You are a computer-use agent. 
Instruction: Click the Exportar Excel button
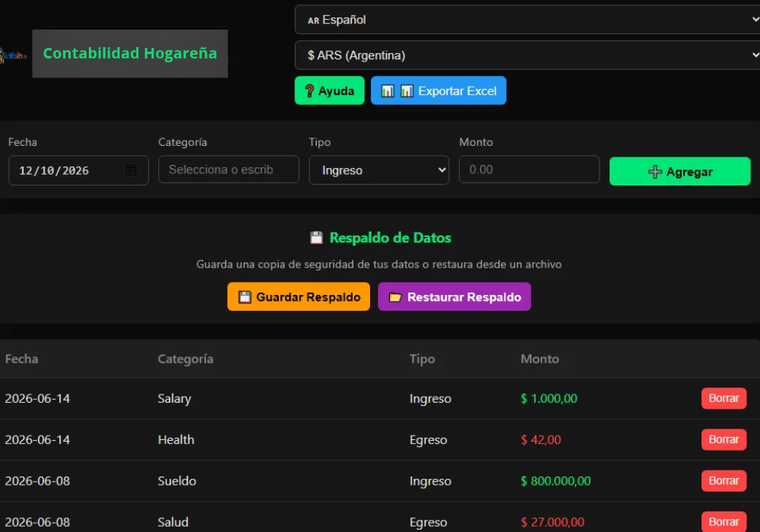(x=439, y=90)
